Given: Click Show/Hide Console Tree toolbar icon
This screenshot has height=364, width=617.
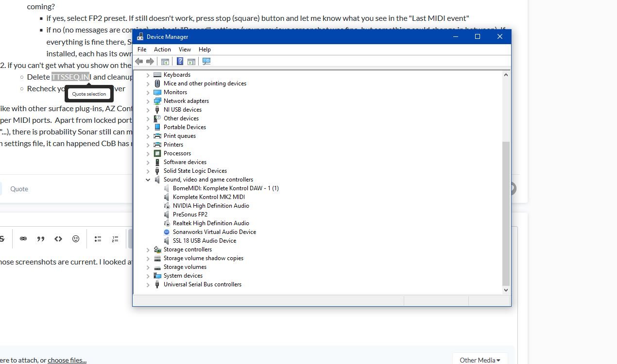Looking at the screenshot, I should (x=165, y=61).
